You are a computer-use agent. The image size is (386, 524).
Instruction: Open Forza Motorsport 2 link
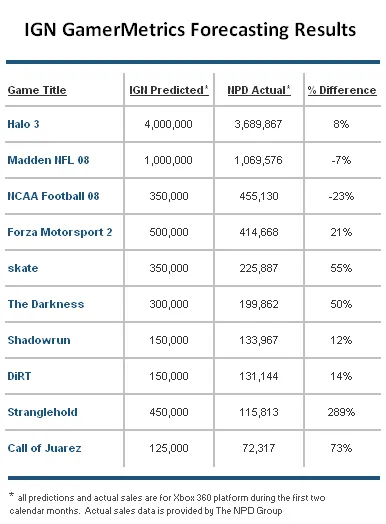tap(60, 232)
